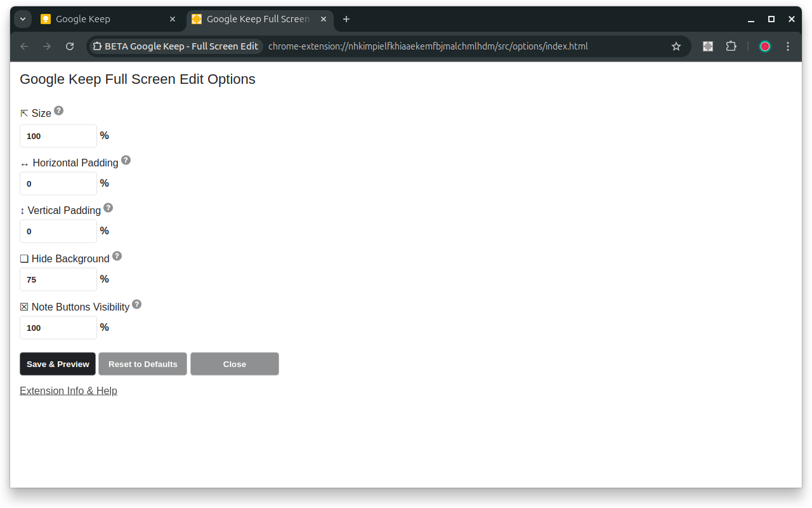Image resolution: width=812 pixels, height=508 pixels.
Task: Uncheck the Note Buttons Visibility checkbox
Action: 24,307
